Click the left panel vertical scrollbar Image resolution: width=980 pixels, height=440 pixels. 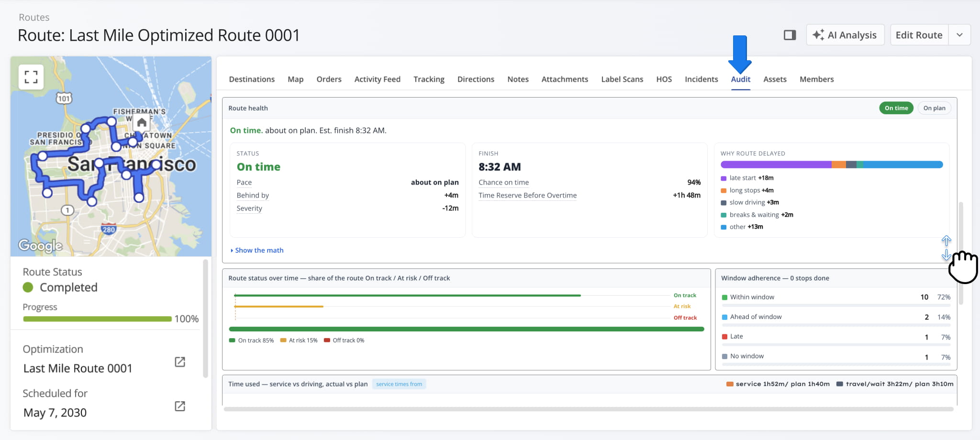pyautogui.click(x=205, y=319)
